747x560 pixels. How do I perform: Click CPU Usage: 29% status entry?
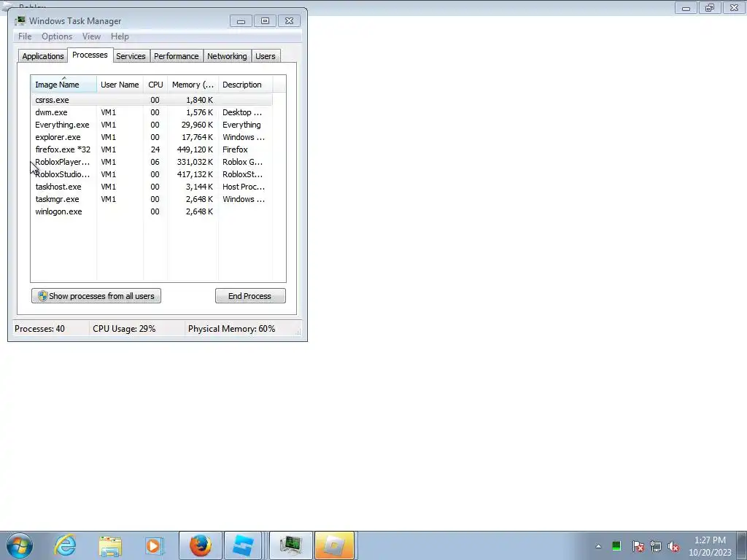point(124,329)
